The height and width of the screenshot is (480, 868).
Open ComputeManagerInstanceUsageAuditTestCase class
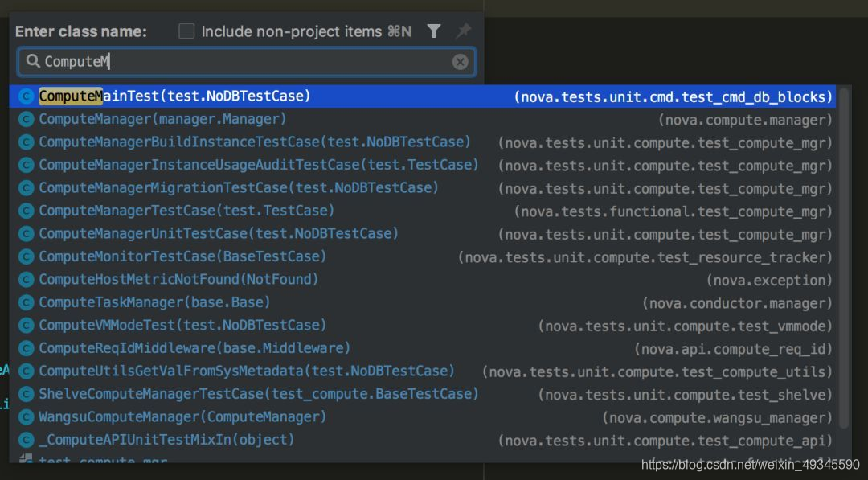coord(259,165)
